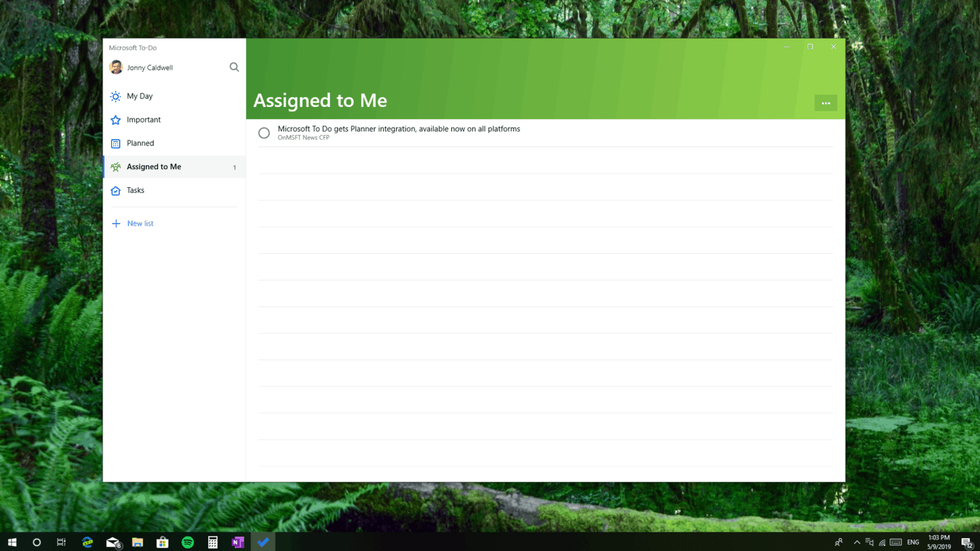Open File Explorer from taskbar
The image size is (980, 551).
coord(138,542)
